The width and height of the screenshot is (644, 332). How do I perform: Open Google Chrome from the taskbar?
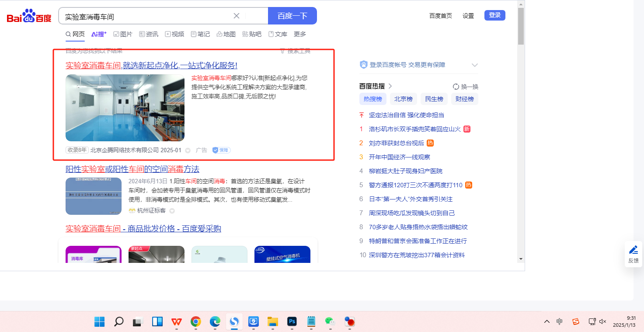point(196,322)
